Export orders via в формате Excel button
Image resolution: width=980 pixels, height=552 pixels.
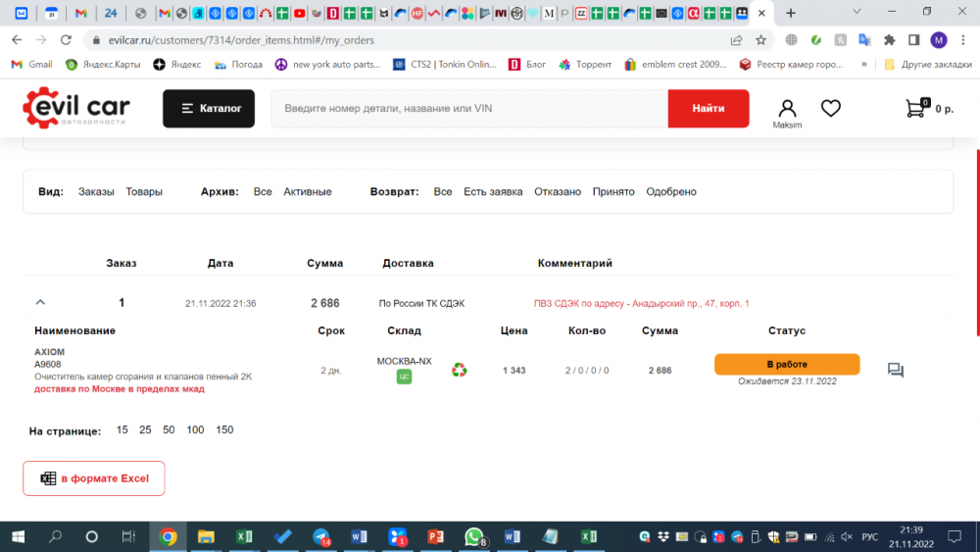click(94, 478)
